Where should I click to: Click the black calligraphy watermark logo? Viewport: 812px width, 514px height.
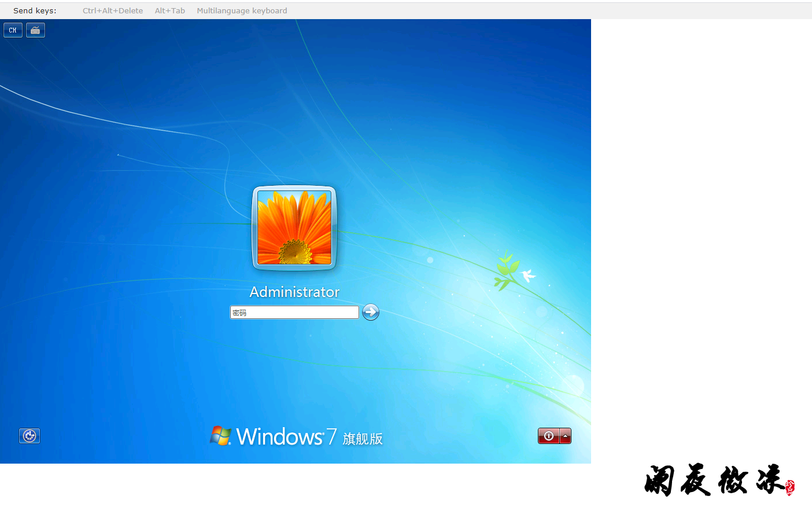pos(714,480)
